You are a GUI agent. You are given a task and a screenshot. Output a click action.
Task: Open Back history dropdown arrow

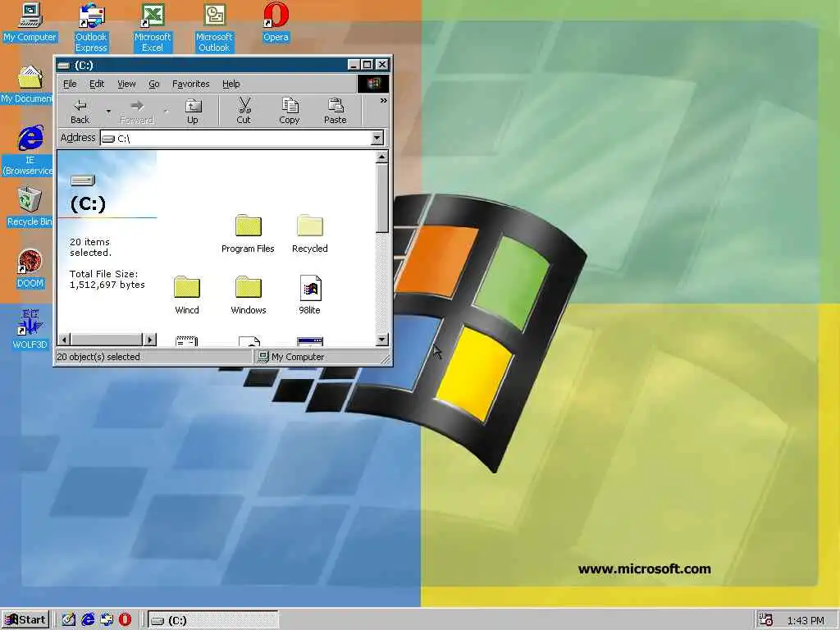click(x=108, y=112)
